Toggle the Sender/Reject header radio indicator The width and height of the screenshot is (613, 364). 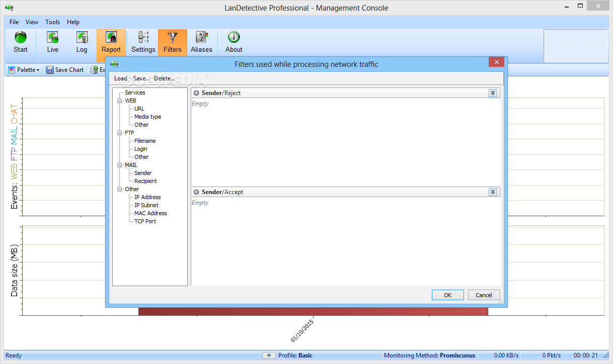pyautogui.click(x=196, y=93)
